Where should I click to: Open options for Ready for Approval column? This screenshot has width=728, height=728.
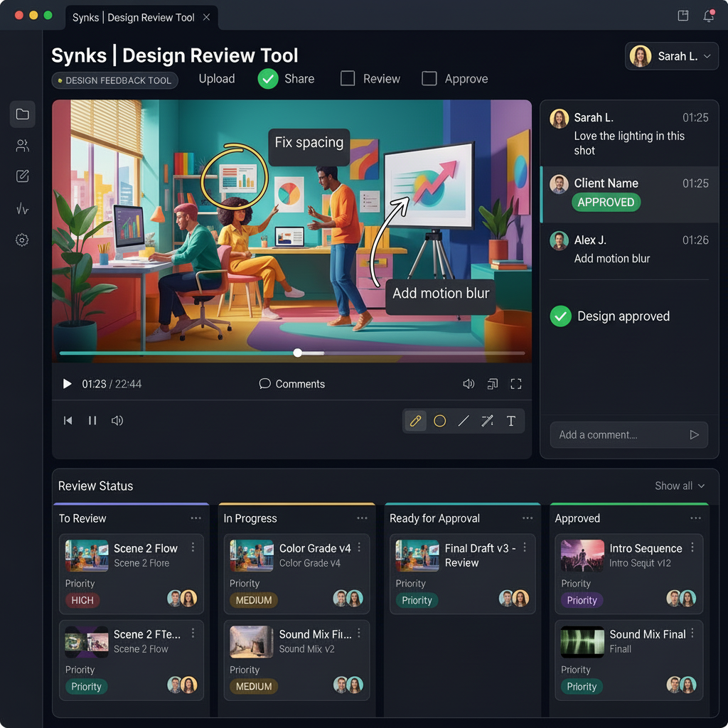pos(528,518)
